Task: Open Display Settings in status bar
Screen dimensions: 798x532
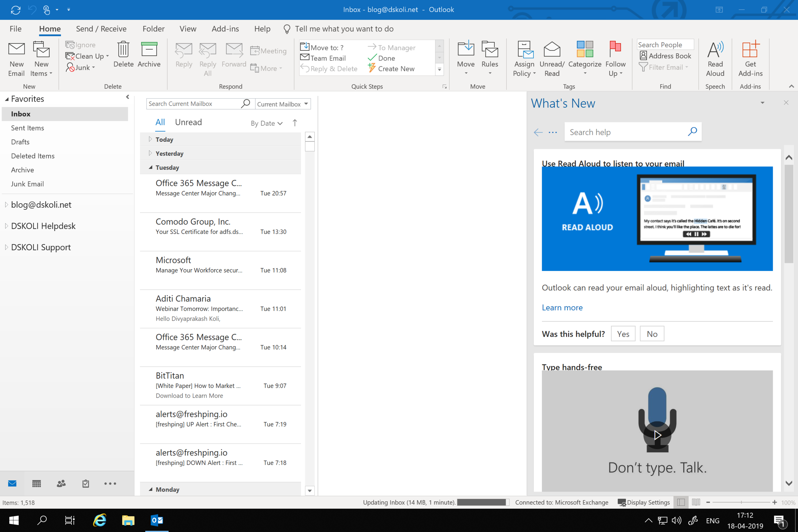Action: point(644,502)
